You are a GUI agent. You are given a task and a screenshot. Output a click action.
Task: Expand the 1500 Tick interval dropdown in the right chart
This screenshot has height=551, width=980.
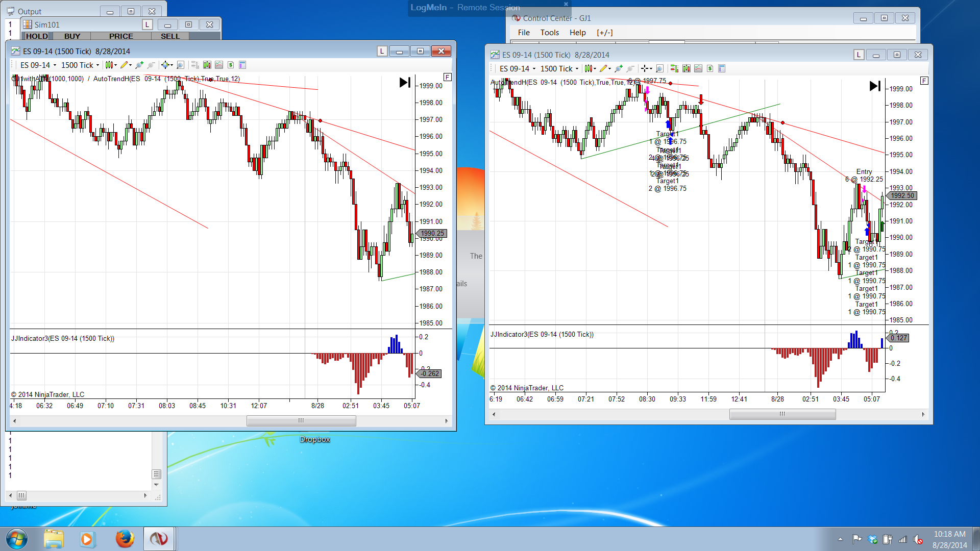click(x=577, y=69)
